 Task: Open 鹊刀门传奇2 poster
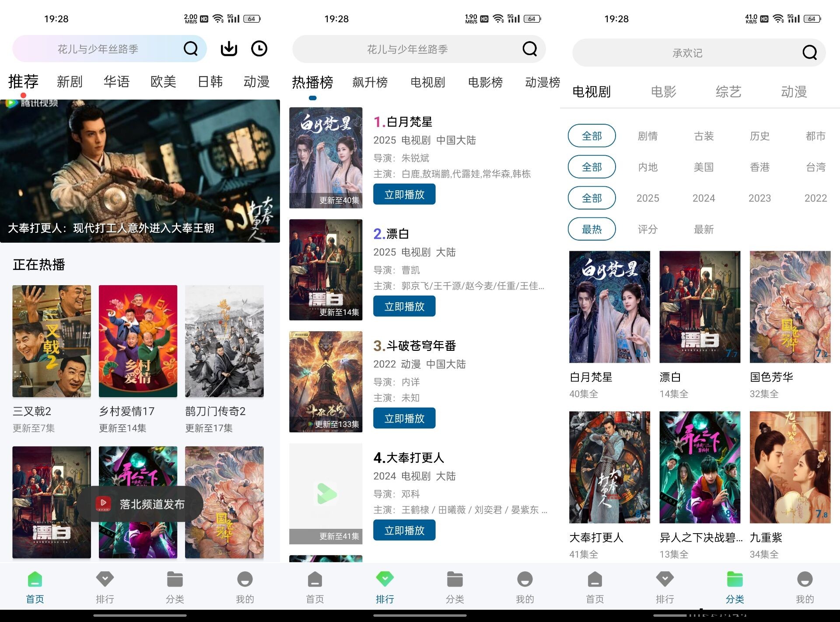(x=224, y=341)
